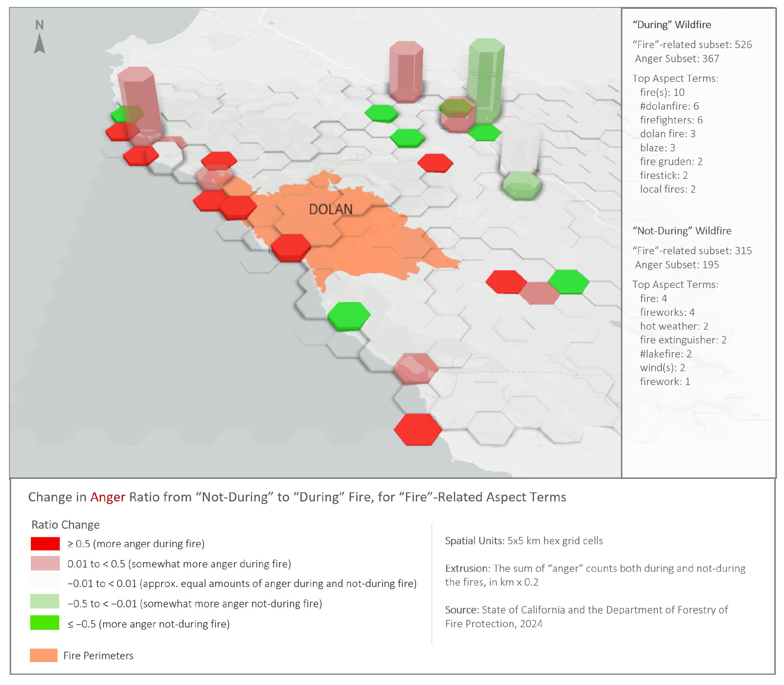Select the southernmost red hexagon on coast
The height and width of the screenshot is (685, 784).
418,429
